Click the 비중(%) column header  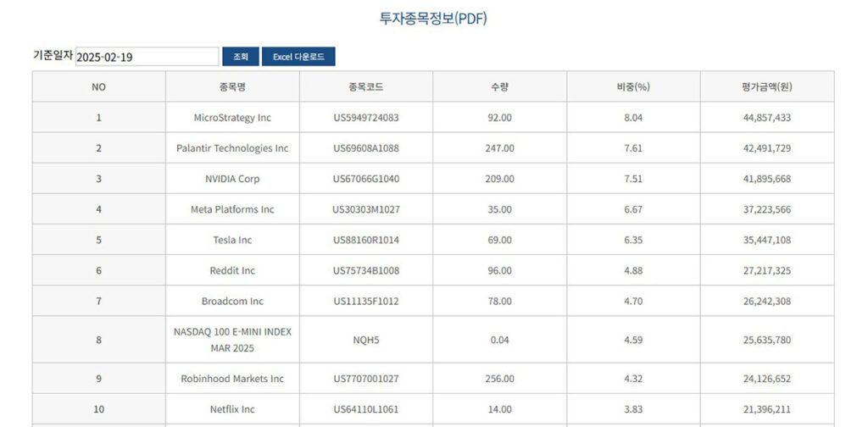[633, 86]
